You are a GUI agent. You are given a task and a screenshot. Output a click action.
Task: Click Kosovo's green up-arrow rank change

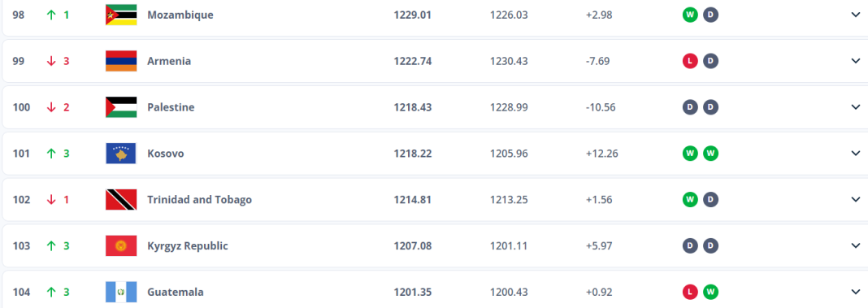click(x=59, y=154)
